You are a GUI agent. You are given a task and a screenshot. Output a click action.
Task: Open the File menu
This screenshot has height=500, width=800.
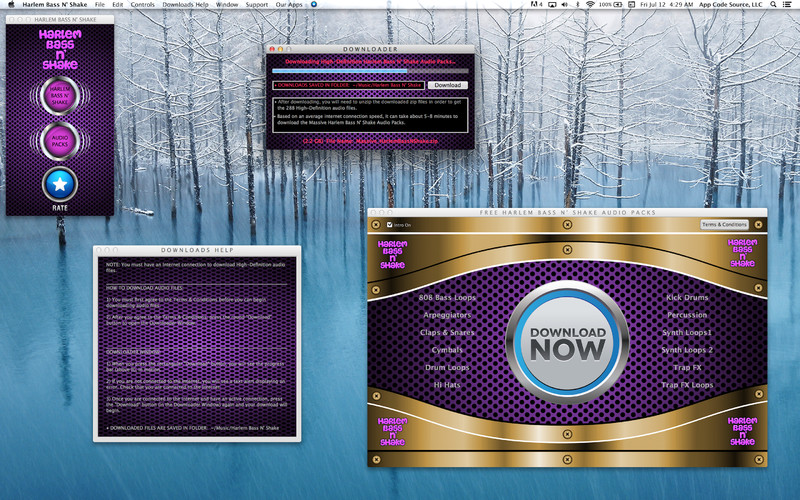(x=100, y=5)
